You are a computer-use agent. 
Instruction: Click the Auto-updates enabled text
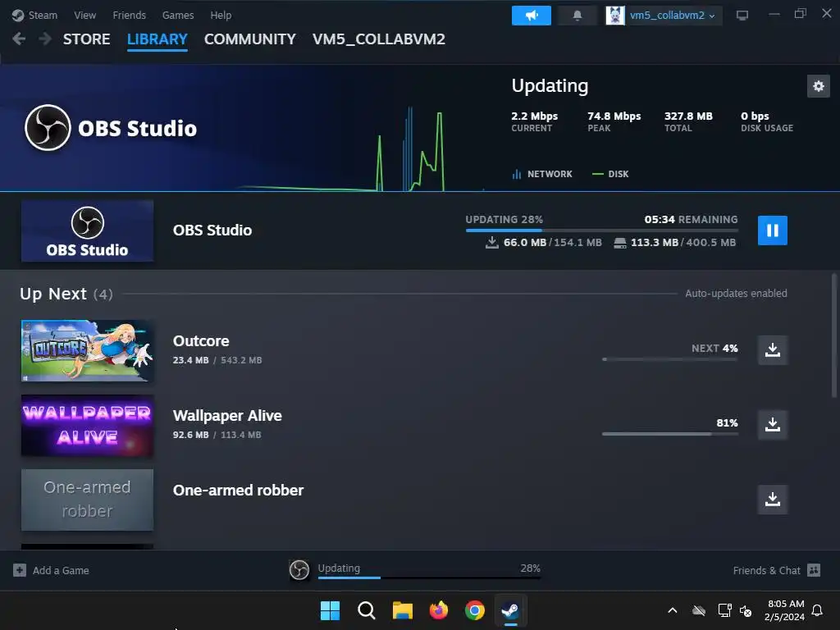click(736, 294)
